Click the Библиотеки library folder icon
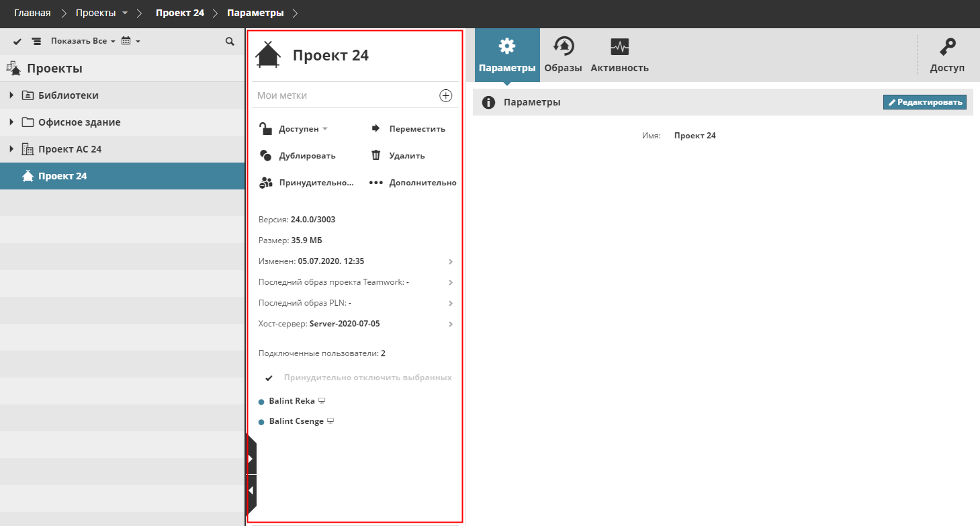The image size is (980, 526). (x=28, y=95)
